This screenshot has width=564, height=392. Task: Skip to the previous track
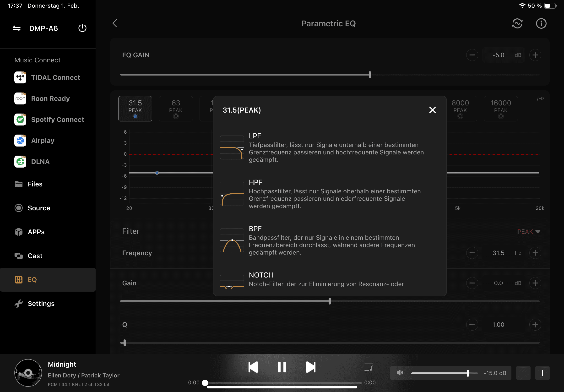[x=253, y=367]
